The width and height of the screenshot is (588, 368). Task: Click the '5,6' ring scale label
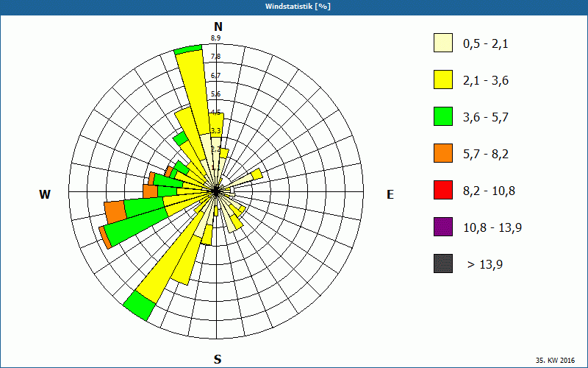[215, 94]
